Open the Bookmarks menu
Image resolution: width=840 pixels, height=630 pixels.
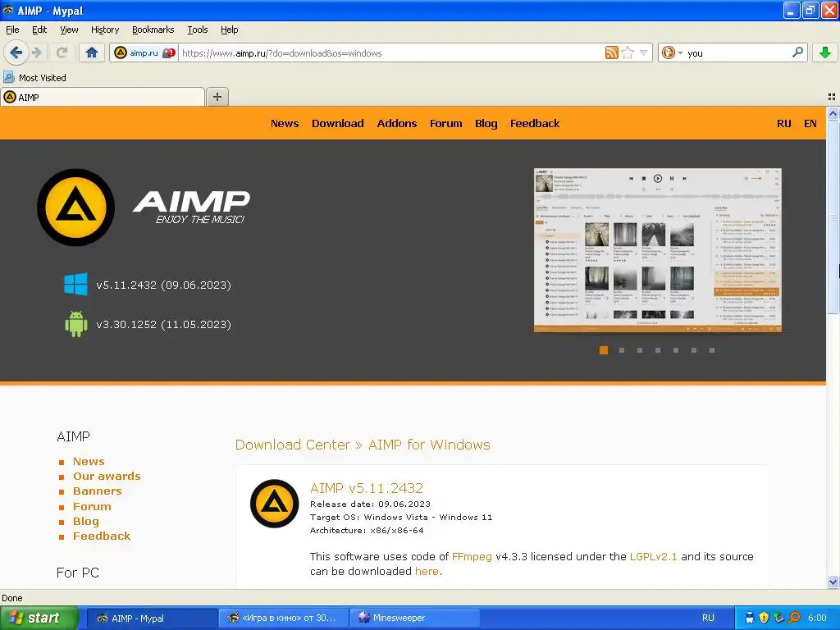click(x=153, y=30)
